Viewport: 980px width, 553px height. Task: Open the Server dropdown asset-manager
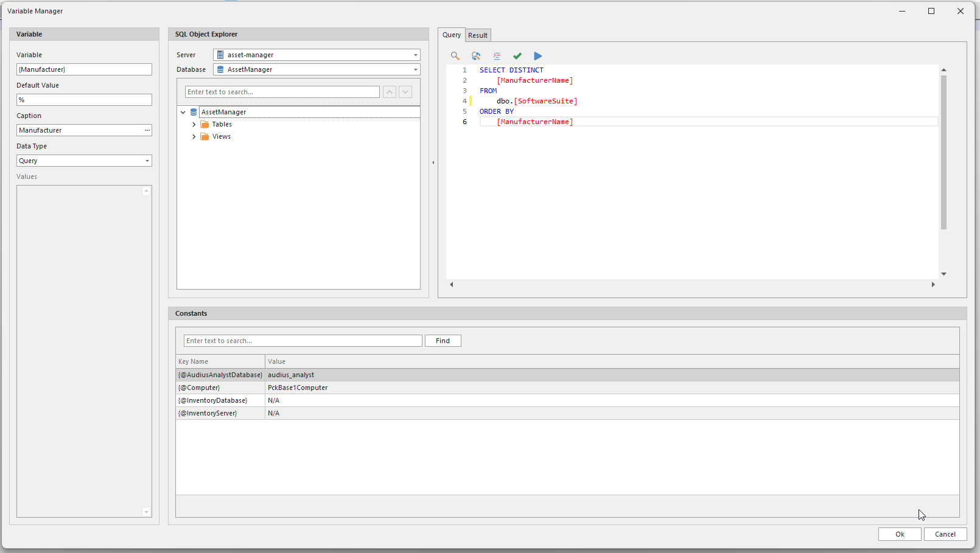click(x=416, y=55)
